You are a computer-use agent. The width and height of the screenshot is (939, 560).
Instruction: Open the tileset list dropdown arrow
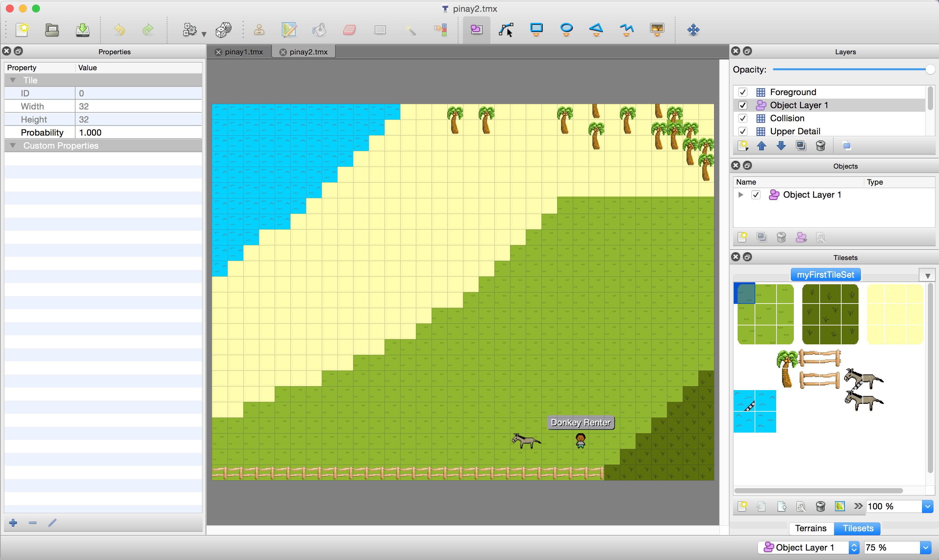coord(928,276)
